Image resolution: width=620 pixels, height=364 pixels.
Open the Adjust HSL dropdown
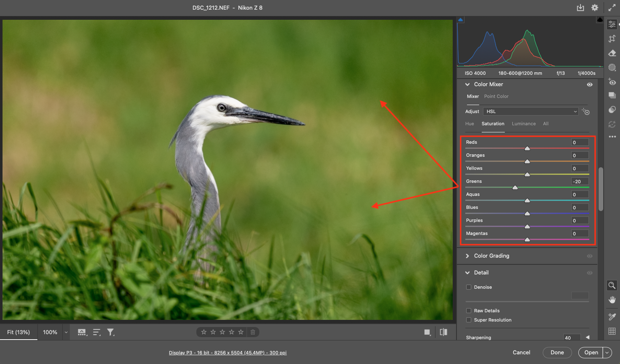(531, 111)
